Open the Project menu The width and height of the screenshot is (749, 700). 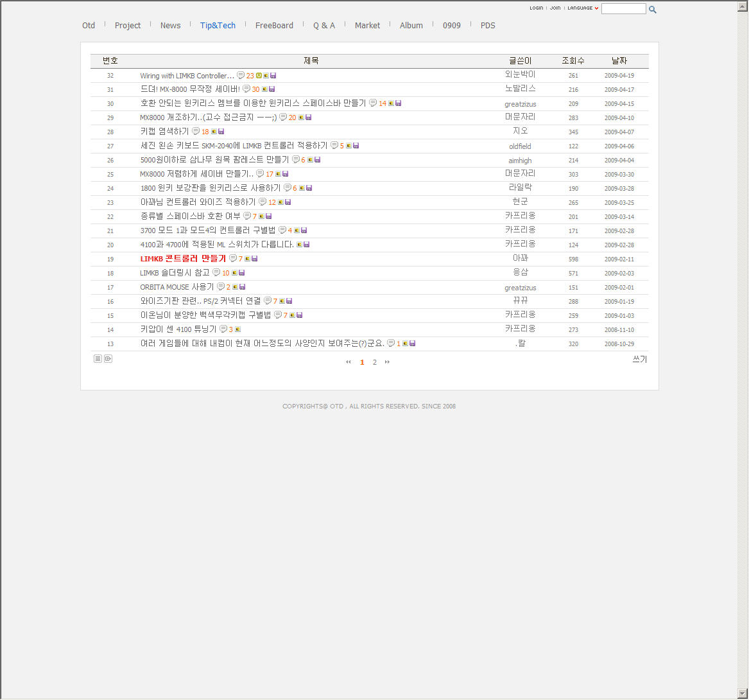point(128,25)
